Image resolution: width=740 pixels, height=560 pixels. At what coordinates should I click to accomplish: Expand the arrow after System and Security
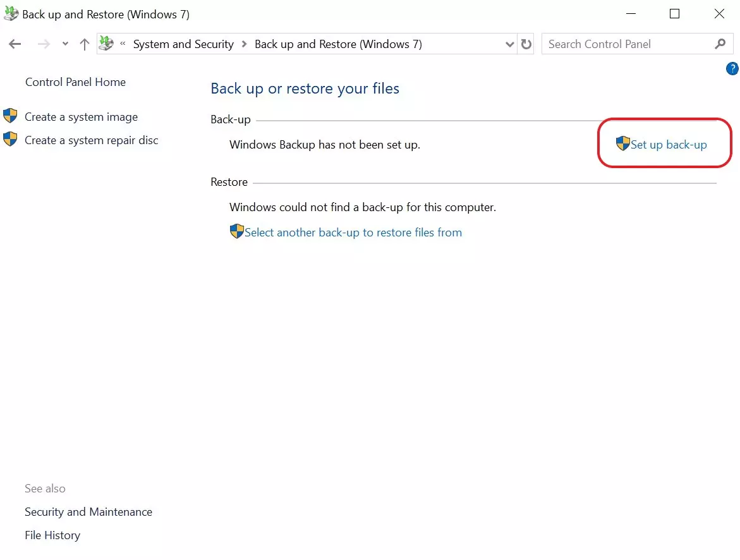[245, 44]
